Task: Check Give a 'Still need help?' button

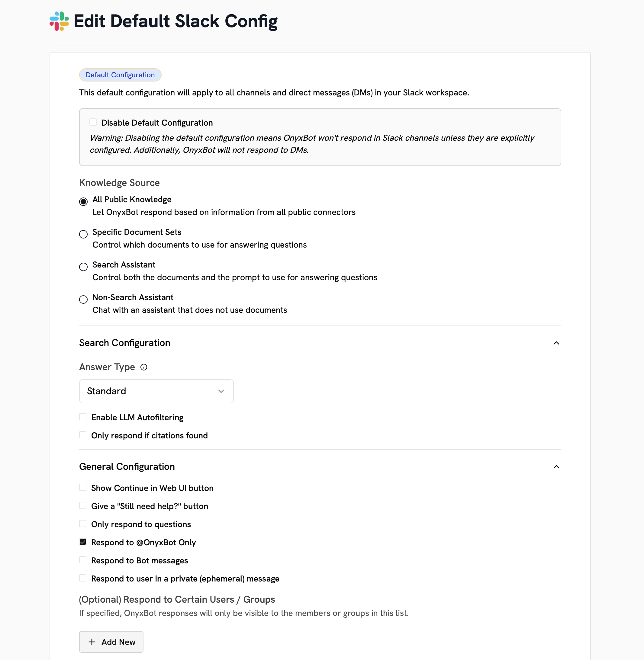Action: coord(83,505)
